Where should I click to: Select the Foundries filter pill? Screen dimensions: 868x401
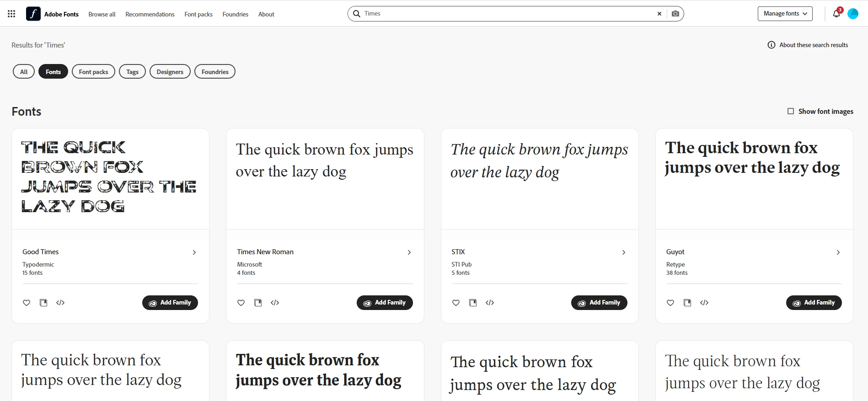pos(215,72)
